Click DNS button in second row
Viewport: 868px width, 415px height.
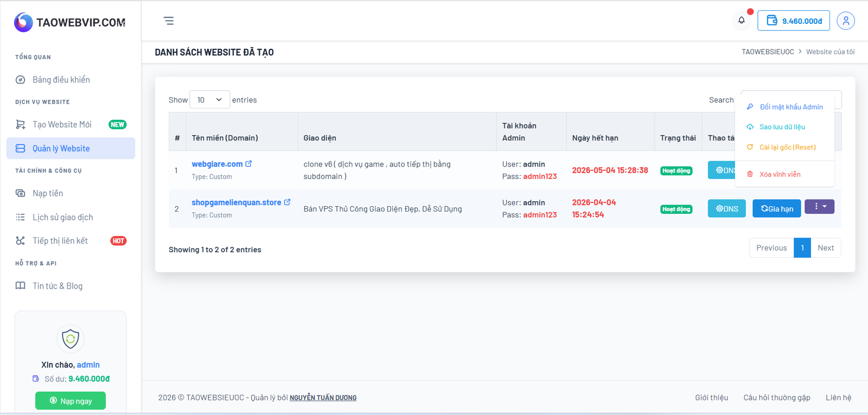click(726, 209)
